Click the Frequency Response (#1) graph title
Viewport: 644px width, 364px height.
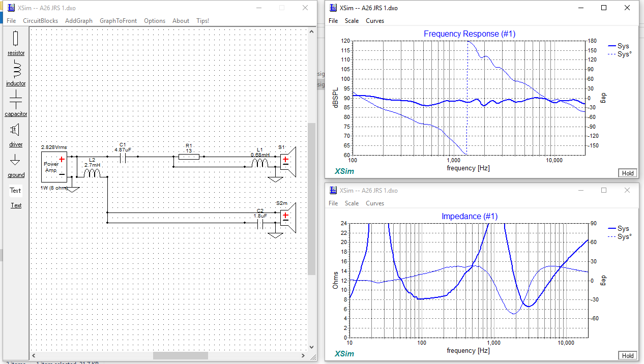470,34
